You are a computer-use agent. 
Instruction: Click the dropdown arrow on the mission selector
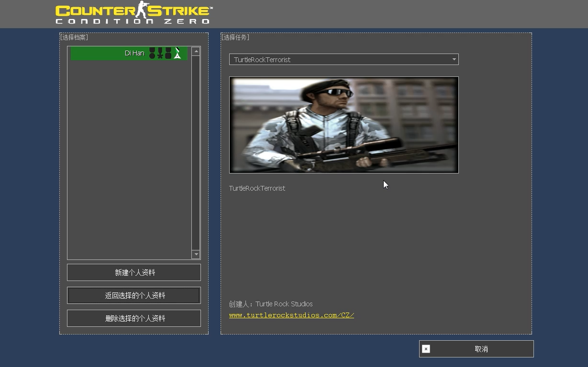[454, 59]
